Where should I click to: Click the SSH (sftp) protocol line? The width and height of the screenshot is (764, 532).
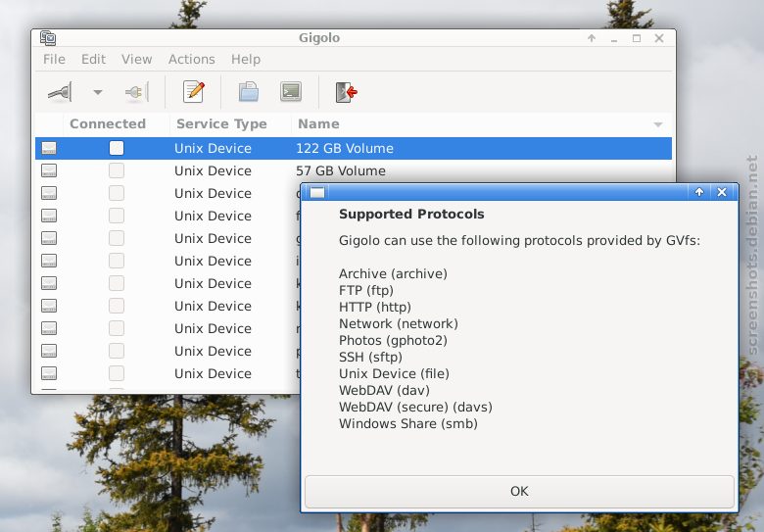(371, 357)
